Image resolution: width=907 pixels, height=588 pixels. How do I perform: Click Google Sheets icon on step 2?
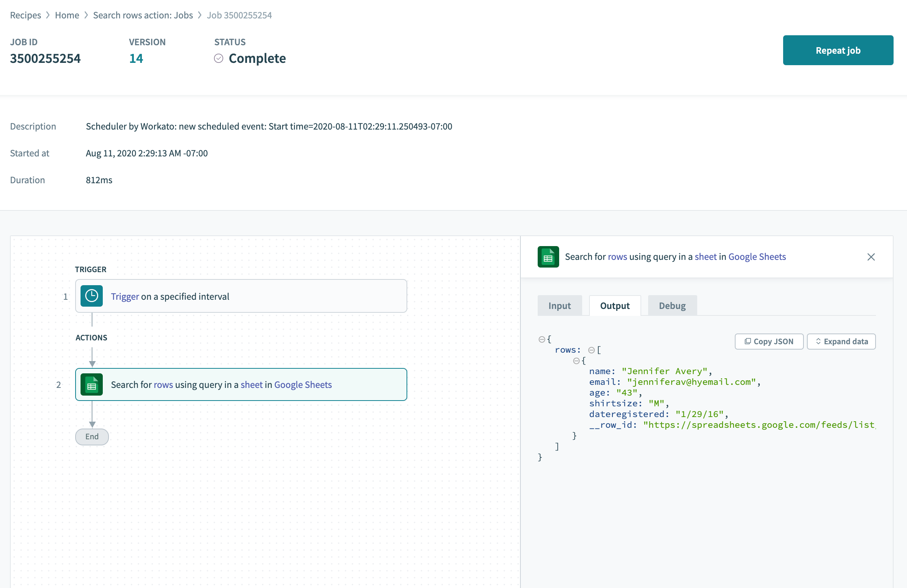(91, 384)
